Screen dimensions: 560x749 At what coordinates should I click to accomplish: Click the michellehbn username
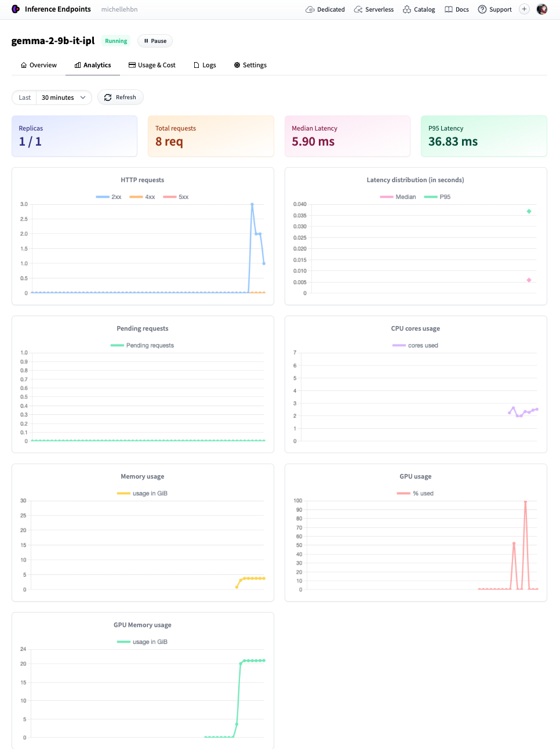point(119,9)
